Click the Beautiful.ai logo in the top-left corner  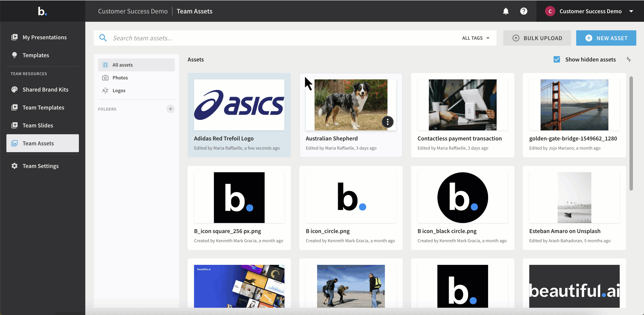click(42, 11)
